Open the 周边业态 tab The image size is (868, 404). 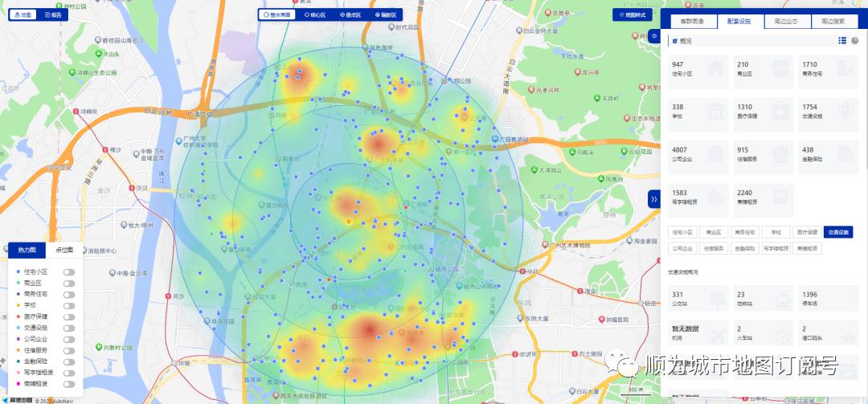point(787,22)
